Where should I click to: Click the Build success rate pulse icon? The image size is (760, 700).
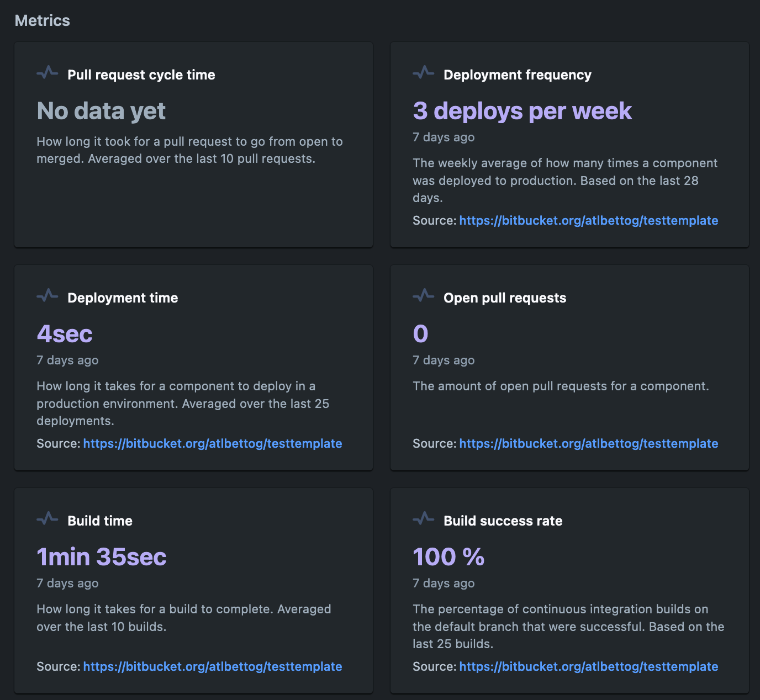(x=424, y=519)
